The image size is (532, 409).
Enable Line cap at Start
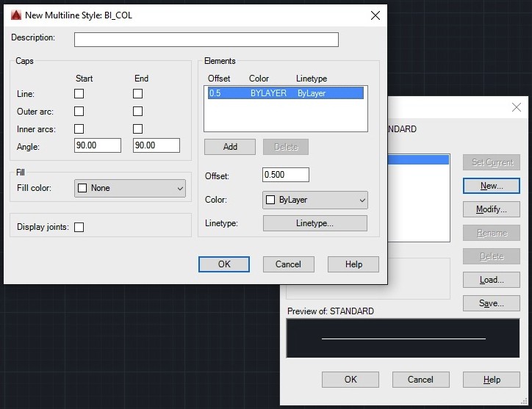coord(79,93)
